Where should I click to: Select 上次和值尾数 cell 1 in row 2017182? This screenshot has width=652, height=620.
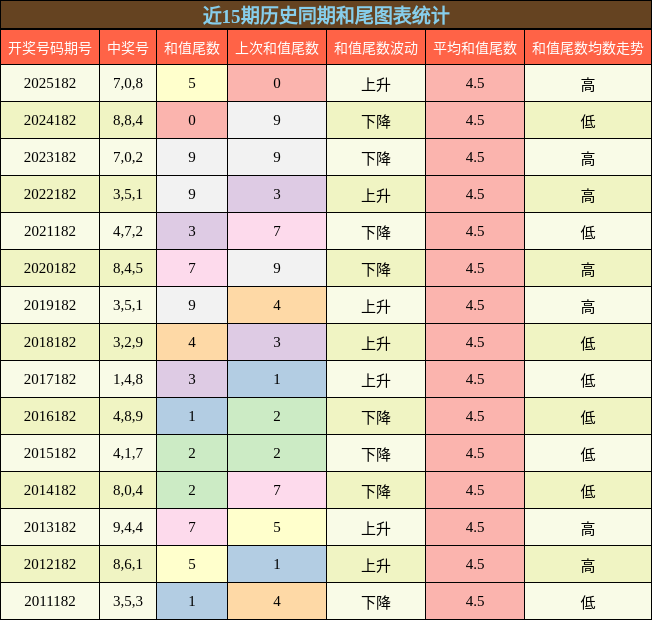pos(277,379)
